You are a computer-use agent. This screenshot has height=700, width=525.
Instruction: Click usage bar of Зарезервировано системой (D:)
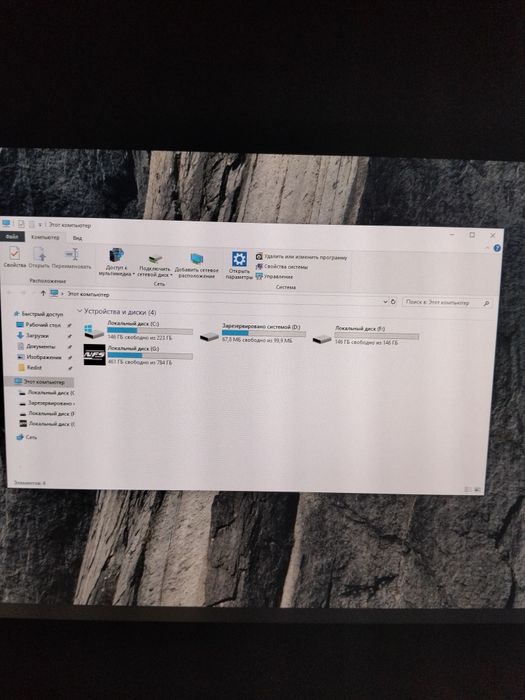264,333
